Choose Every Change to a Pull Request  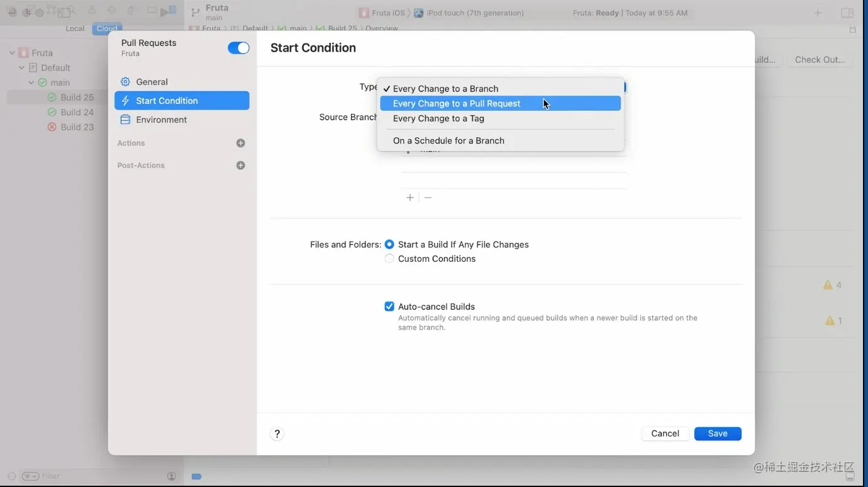(501, 103)
